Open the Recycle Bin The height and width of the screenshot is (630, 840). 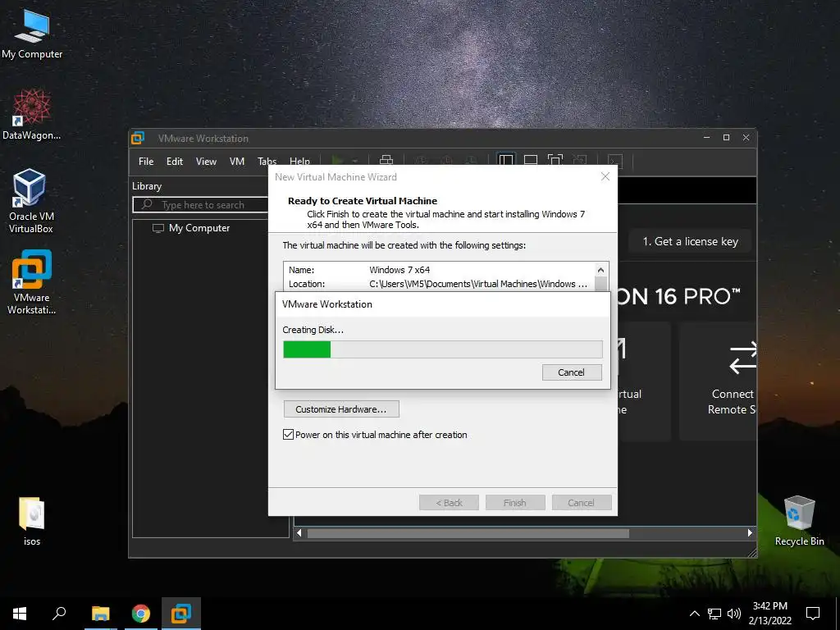[x=799, y=521]
